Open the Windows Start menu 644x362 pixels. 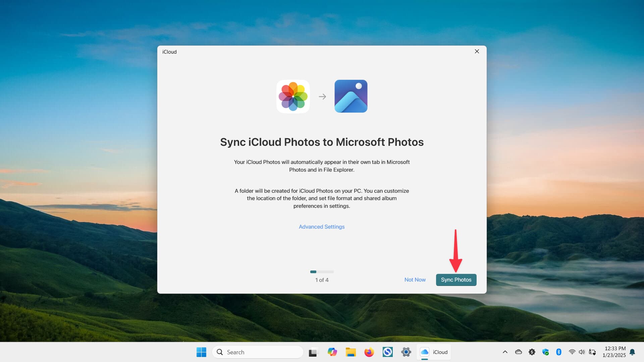[x=201, y=352]
